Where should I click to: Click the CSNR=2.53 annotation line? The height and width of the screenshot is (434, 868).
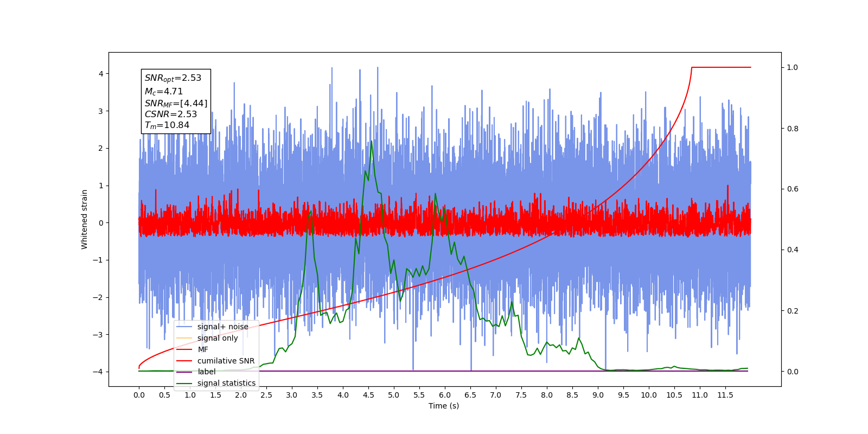171,114
